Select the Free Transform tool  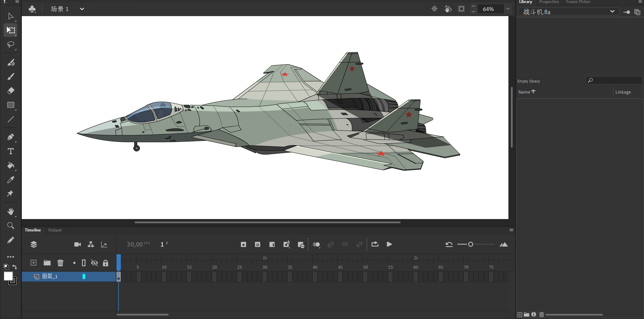(x=11, y=30)
